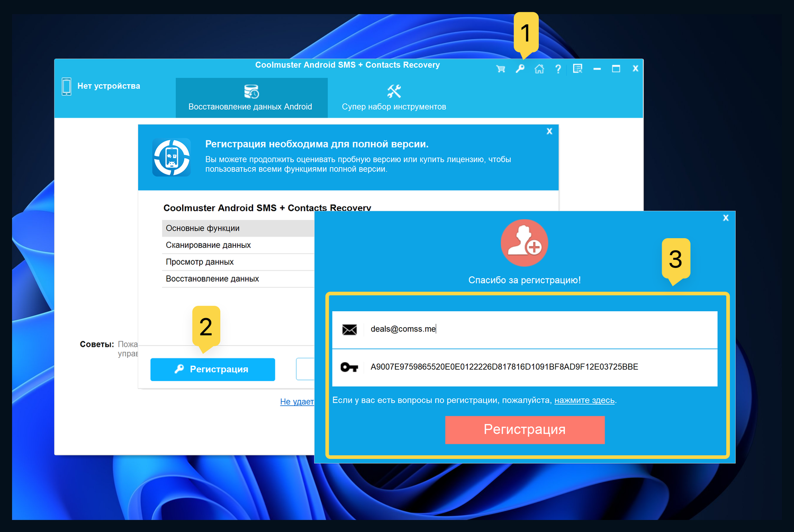This screenshot has width=794, height=532.
Task: Go to the home icon in title bar
Action: click(539, 69)
